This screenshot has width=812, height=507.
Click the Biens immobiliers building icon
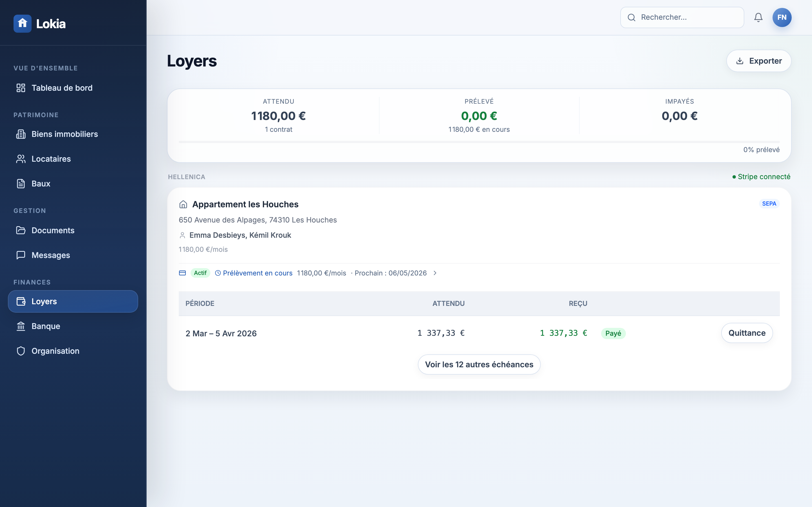(x=21, y=134)
